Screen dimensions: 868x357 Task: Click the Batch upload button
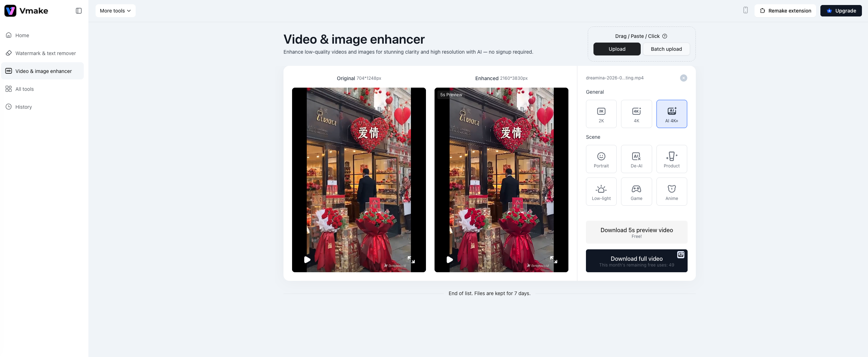(666, 49)
